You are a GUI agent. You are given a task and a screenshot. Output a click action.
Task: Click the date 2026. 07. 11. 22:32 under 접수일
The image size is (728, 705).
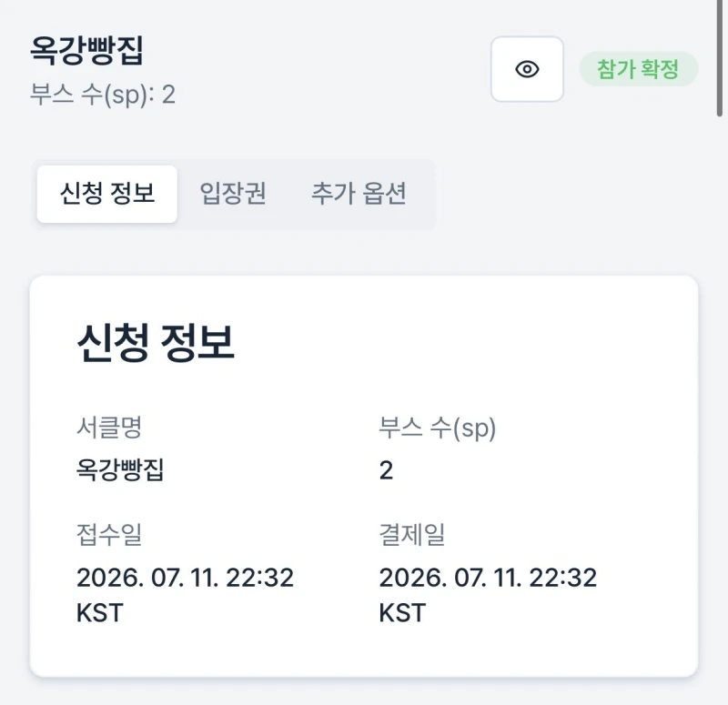(x=185, y=578)
